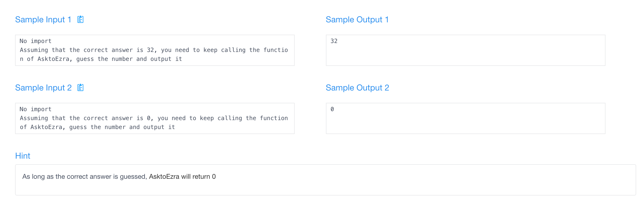Click "AsktoEzra" word in Sample Input 1 box

coord(53,59)
